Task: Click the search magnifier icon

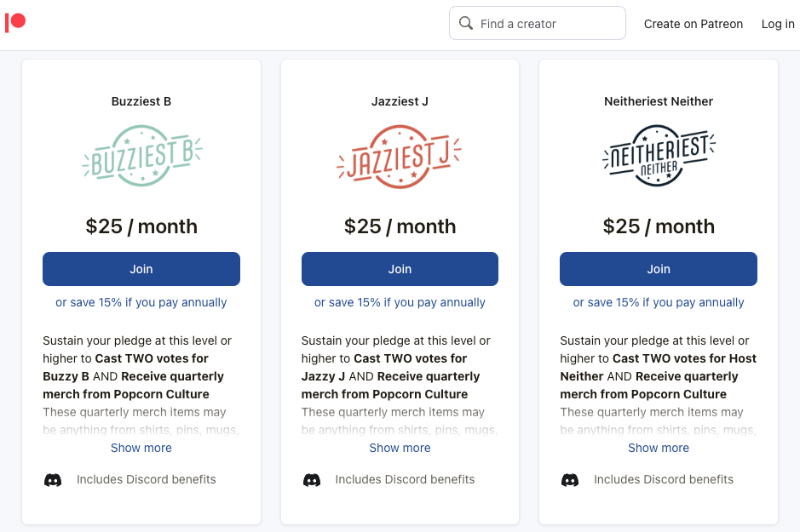Action: point(466,24)
